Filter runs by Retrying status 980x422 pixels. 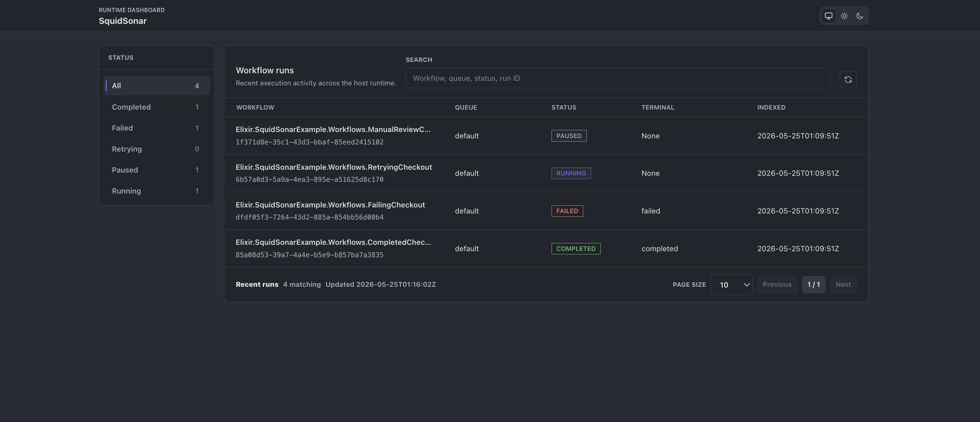click(x=156, y=149)
